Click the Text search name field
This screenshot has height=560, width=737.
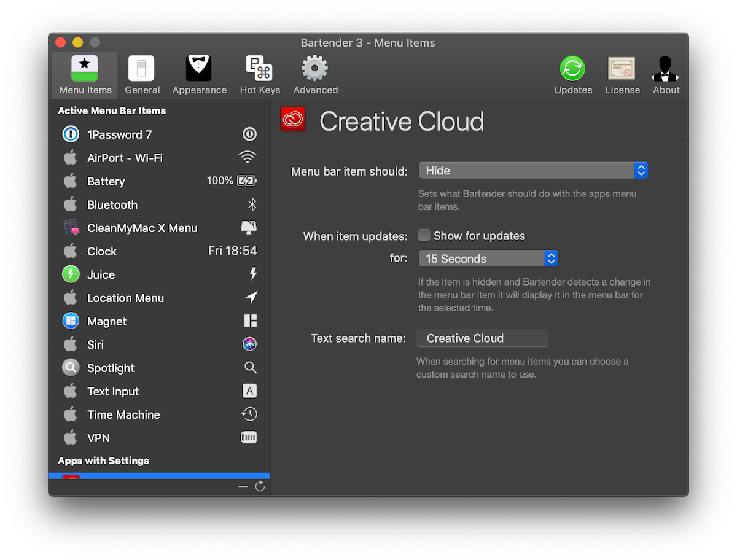pos(482,338)
